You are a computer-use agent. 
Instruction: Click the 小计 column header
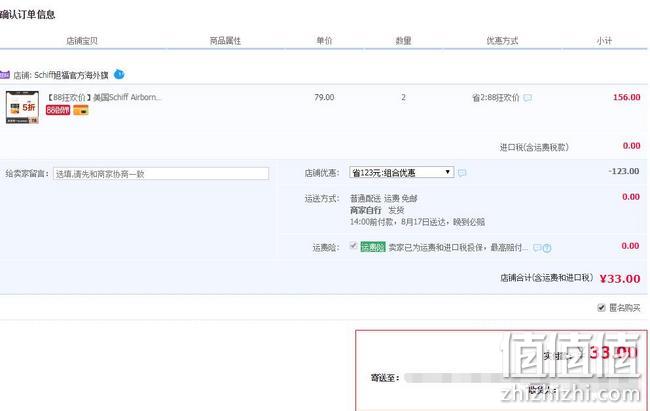(x=604, y=41)
